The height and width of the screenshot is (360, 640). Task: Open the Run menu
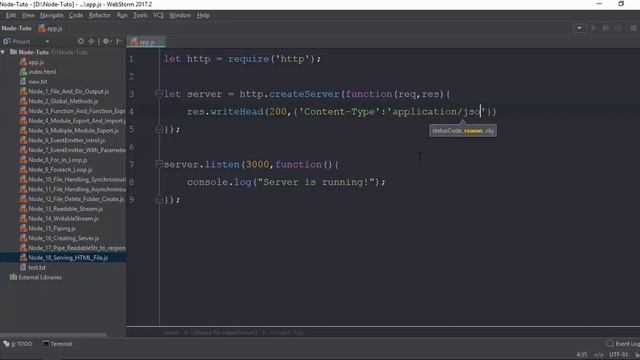pyautogui.click(x=122, y=15)
